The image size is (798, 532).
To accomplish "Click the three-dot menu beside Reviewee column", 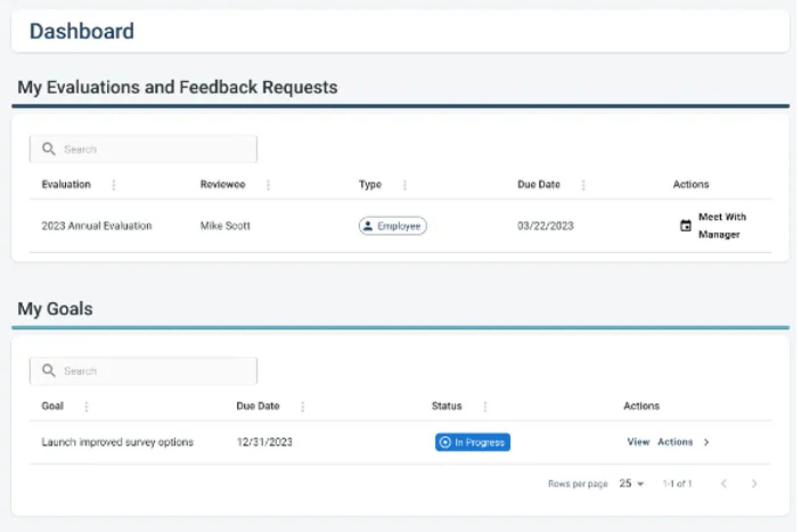I will [x=268, y=184].
